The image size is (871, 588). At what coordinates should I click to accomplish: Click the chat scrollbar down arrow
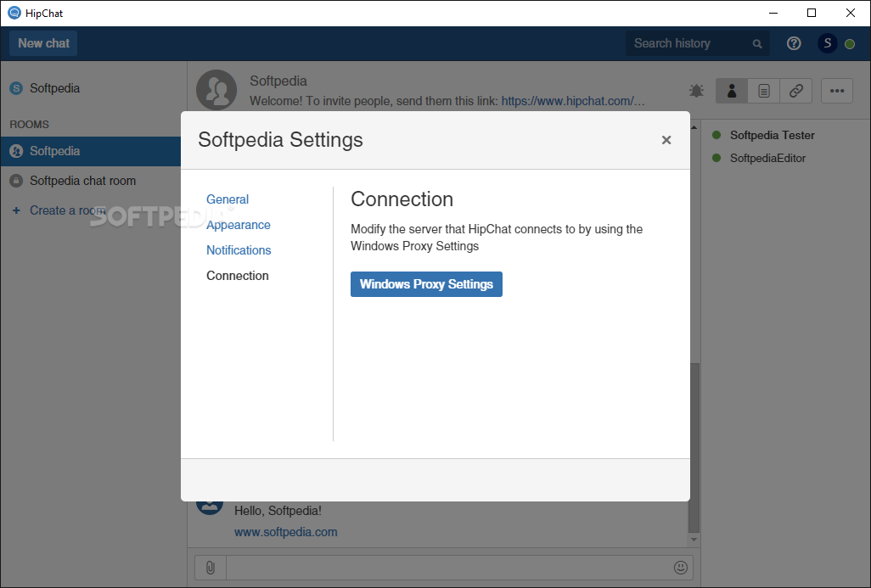[694, 539]
